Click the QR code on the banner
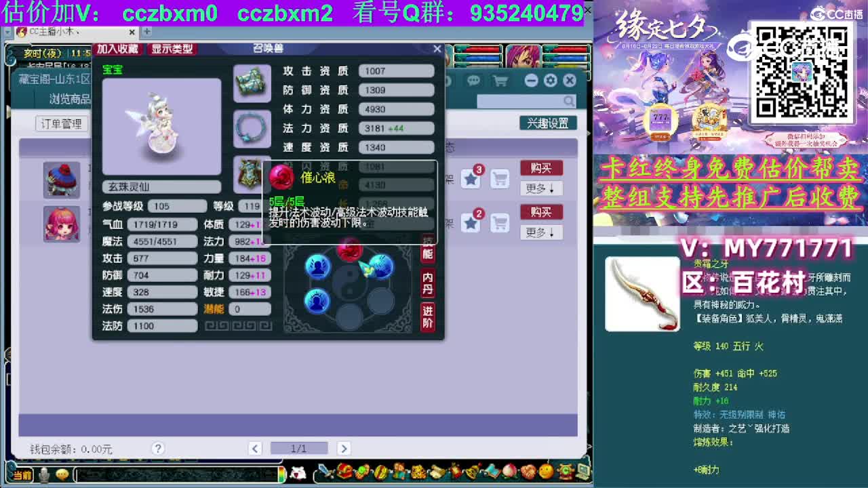The width and height of the screenshot is (868, 488). (802, 72)
